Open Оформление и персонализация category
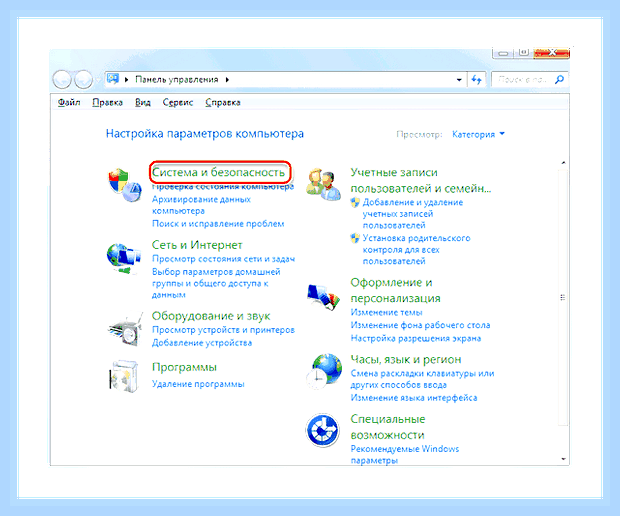This screenshot has width=620, height=516. [395, 290]
